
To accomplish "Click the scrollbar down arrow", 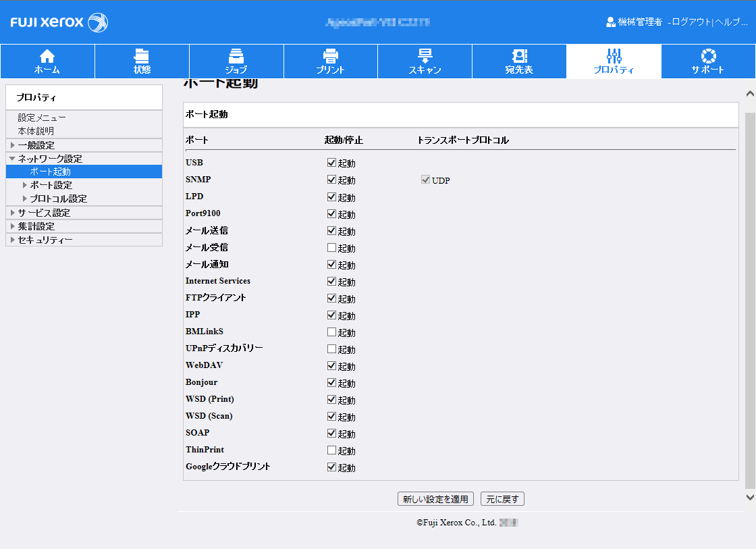I will click(749, 497).
